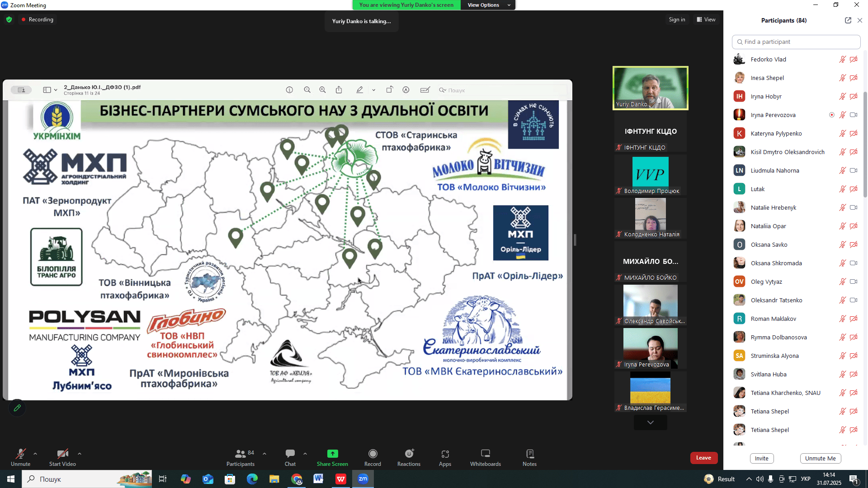The width and height of the screenshot is (868, 488).
Task: Click Oleg Vytyaz's camera icon
Action: click(x=854, y=282)
